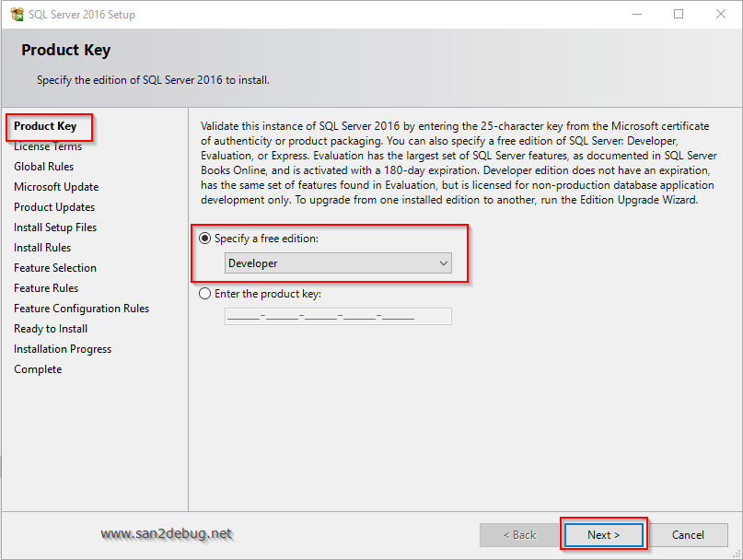743x560 pixels.
Task: Open the Developer edition dropdown
Action: click(x=338, y=263)
